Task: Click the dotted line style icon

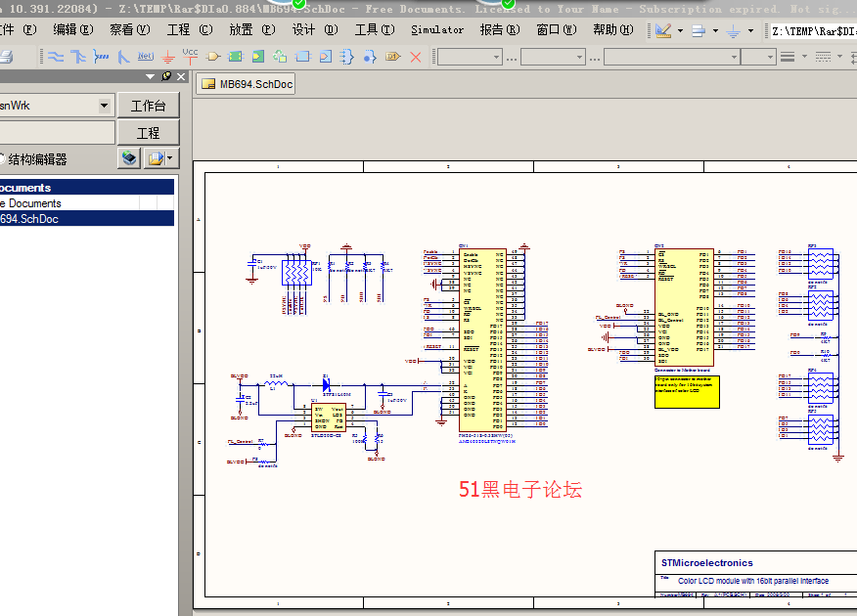Action: click(823, 57)
